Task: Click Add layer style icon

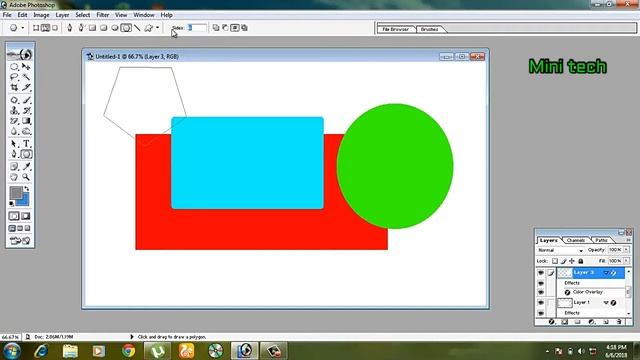Action: [552, 322]
